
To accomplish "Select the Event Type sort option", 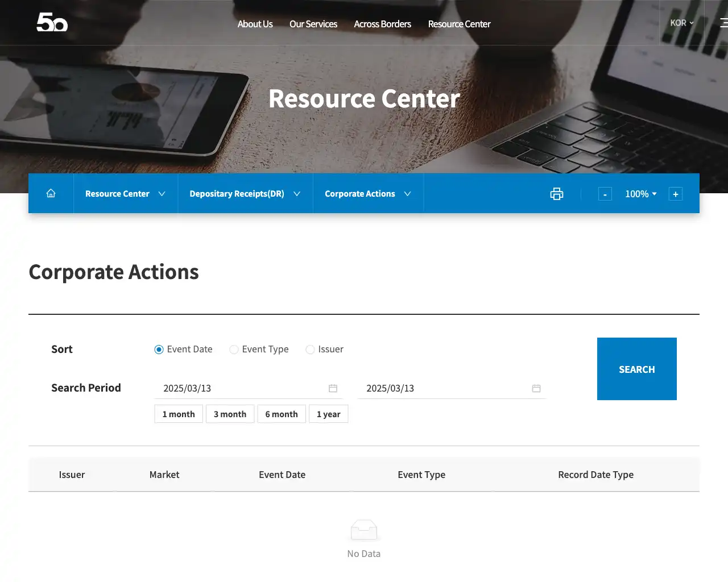I will pyautogui.click(x=234, y=350).
